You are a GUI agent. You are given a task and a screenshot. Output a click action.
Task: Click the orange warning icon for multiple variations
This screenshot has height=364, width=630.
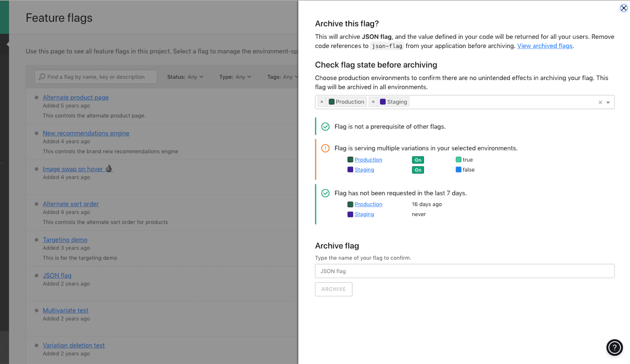coord(325,148)
